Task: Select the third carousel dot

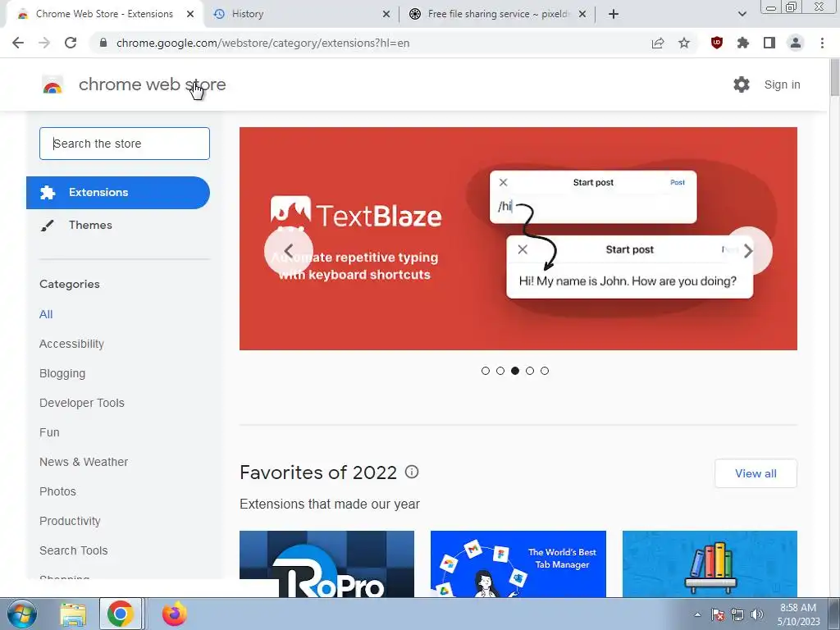Action: pos(515,371)
